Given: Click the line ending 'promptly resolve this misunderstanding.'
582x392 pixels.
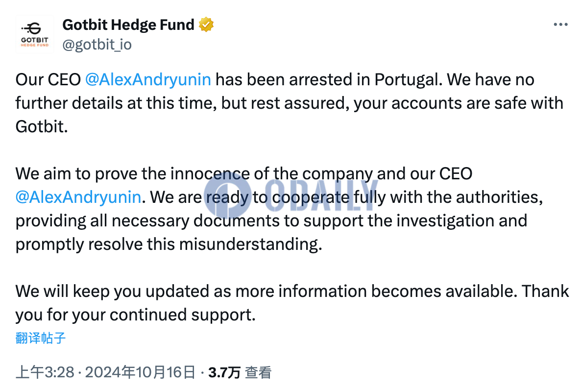Looking at the screenshot, I should 169,244.
